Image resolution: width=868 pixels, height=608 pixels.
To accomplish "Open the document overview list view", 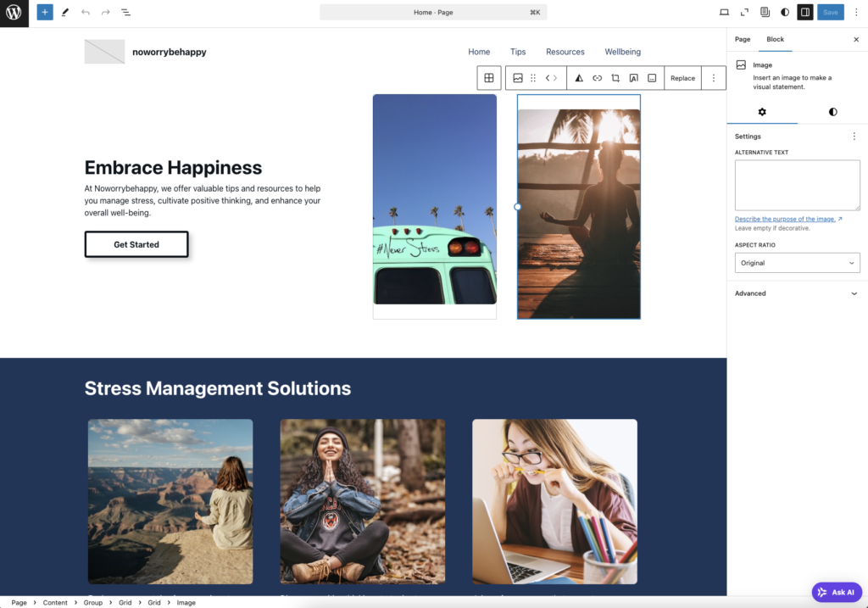I will coord(125,12).
